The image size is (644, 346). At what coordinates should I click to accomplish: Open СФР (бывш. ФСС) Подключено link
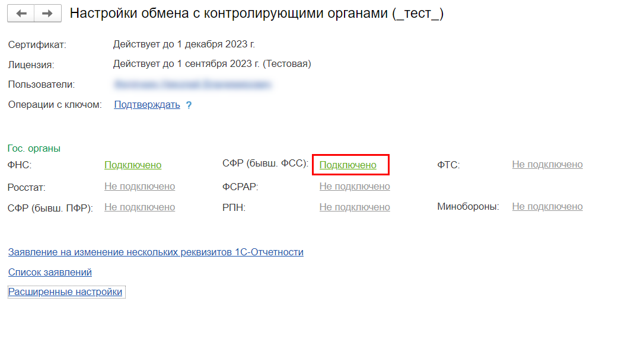[x=348, y=165]
